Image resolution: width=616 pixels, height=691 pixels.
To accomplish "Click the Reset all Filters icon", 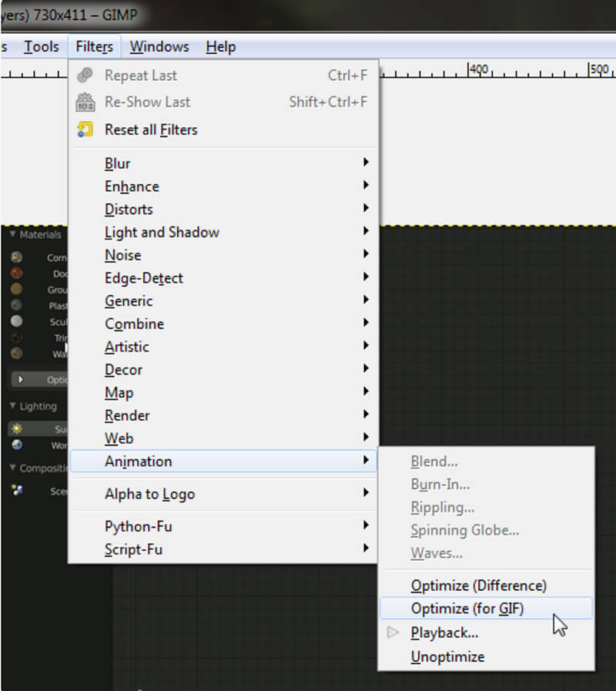I will point(85,129).
